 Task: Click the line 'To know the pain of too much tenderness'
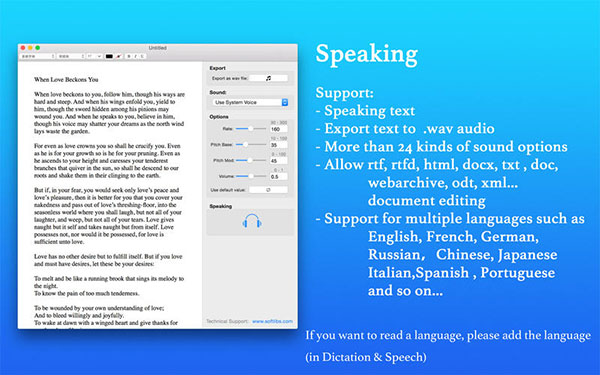[86, 293]
